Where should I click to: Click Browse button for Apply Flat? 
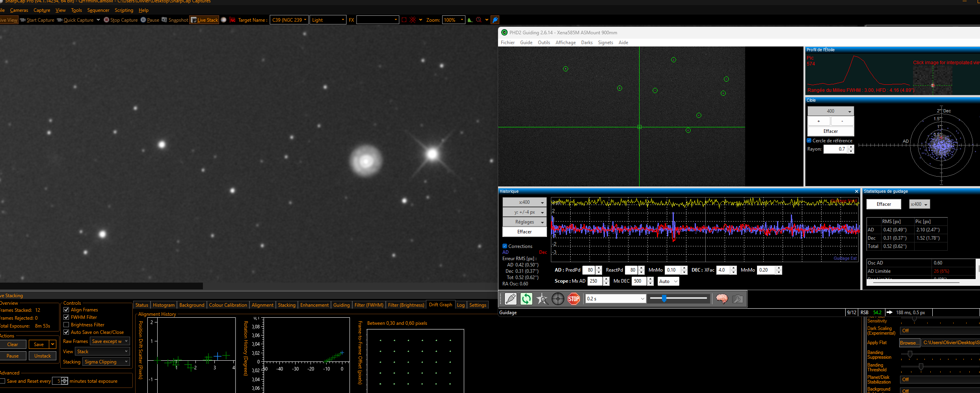tap(909, 343)
